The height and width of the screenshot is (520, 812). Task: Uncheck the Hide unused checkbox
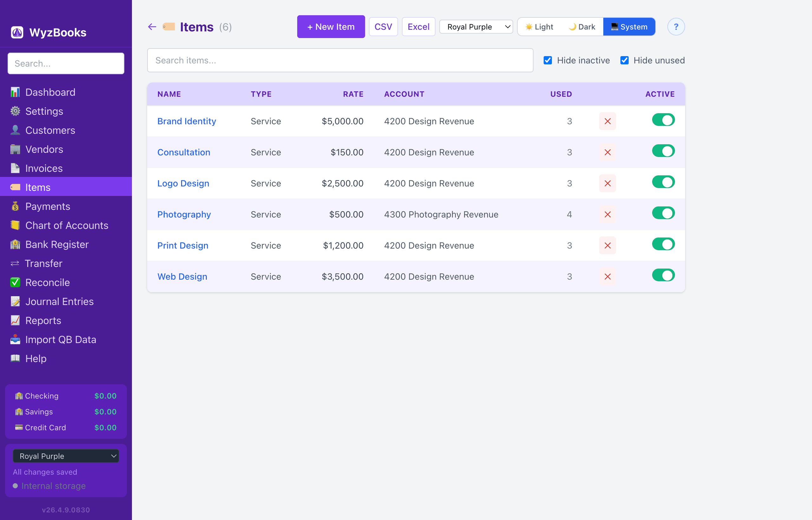624,61
